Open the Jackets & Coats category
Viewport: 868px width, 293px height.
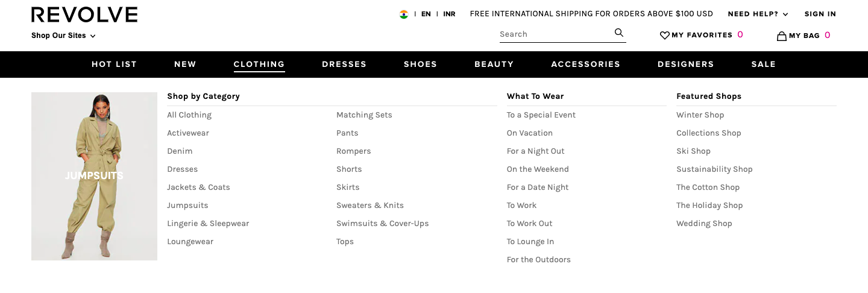[198, 187]
